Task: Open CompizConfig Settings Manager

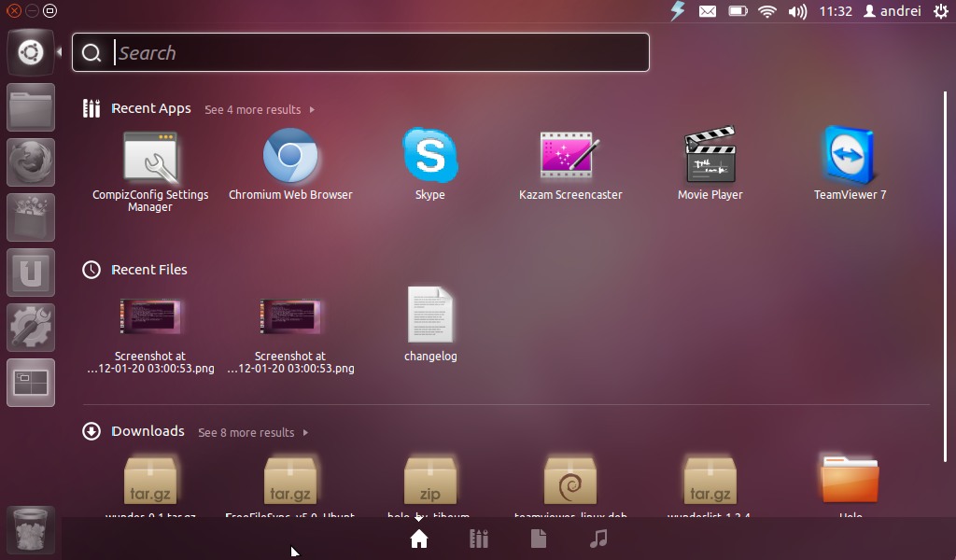Action: coord(150,157)
